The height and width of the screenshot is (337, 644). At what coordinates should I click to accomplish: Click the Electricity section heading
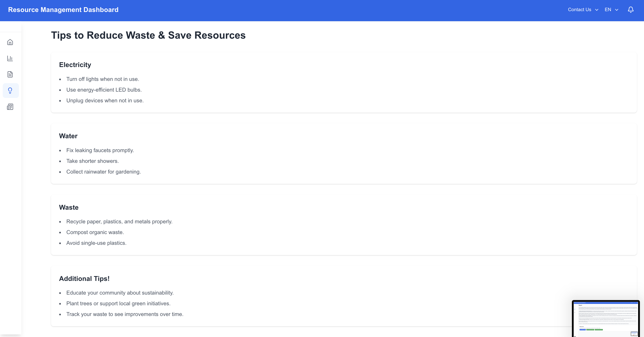(75, 65)
